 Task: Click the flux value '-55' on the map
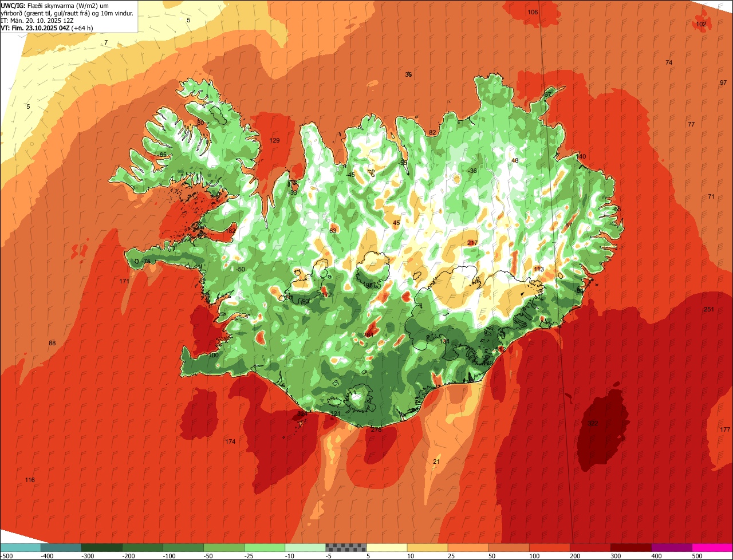click(x=403, y=163)
